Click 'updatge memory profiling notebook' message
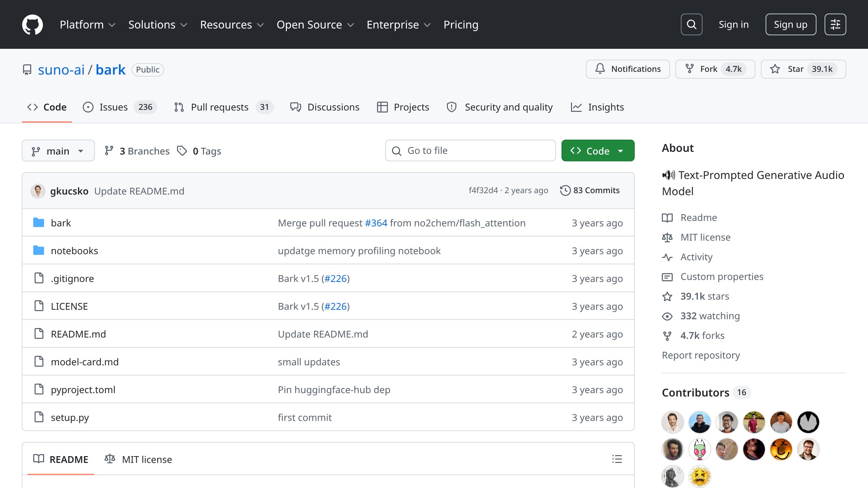The width and height of the screenshot is (868, 488). [359, 251]
